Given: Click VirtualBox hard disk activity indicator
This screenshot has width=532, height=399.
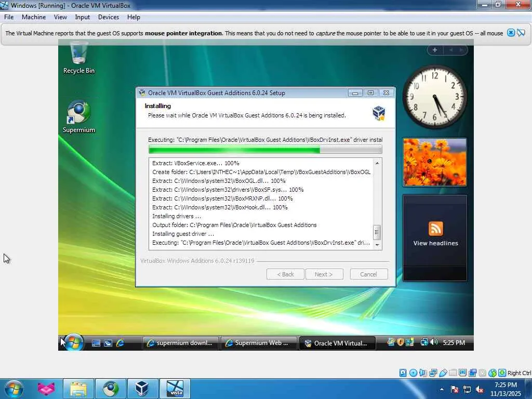Looking at the screenshot, I should 403,373.
